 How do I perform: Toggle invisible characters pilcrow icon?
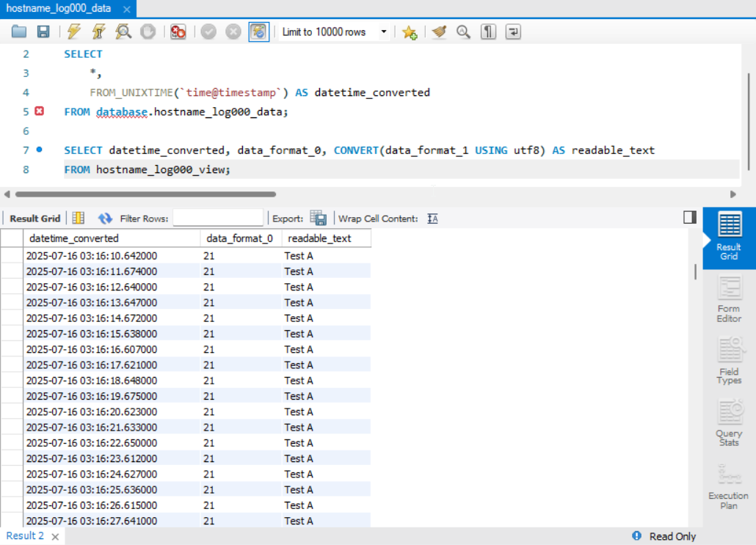(488, 32)
